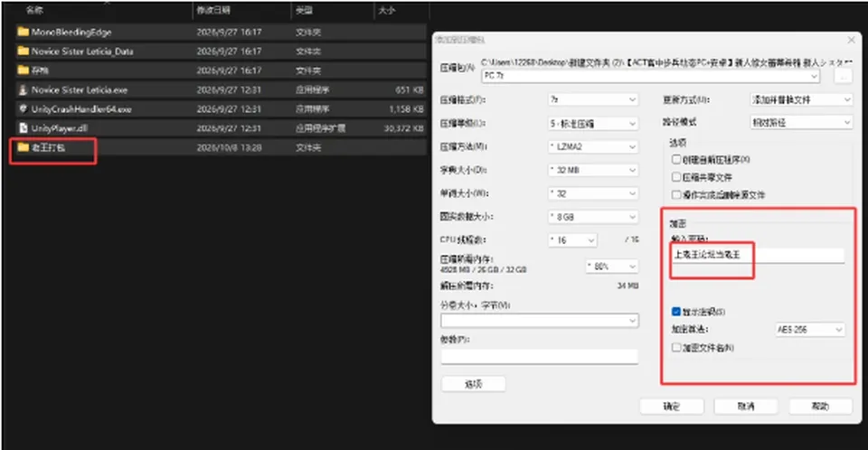
Task: Open the 更新方式 dropdown
Action: point(800,99)
